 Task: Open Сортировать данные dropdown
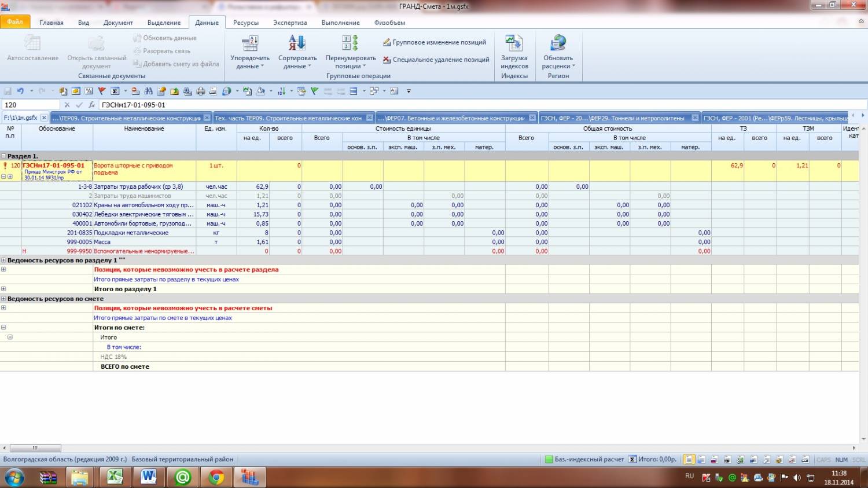pyautogui.click(x=297, y=63)
